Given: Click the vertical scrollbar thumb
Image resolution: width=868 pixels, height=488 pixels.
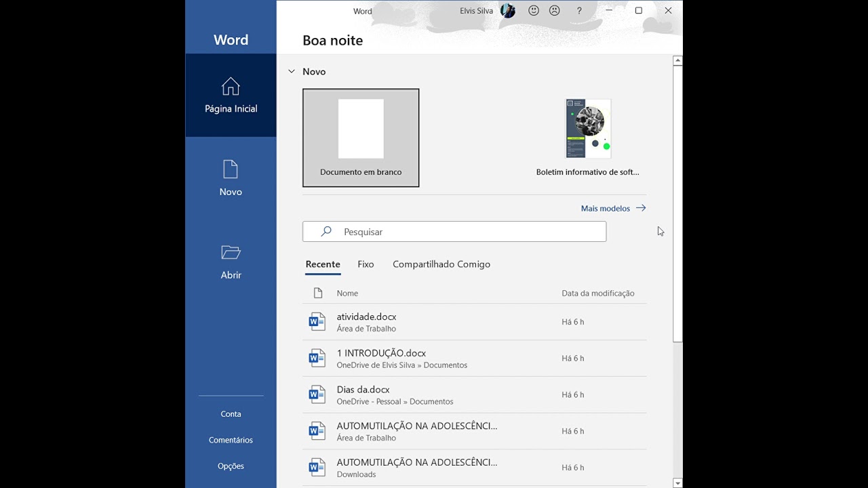Looking at the screenshot, I should pyautogui.click(x=677, y=203).
